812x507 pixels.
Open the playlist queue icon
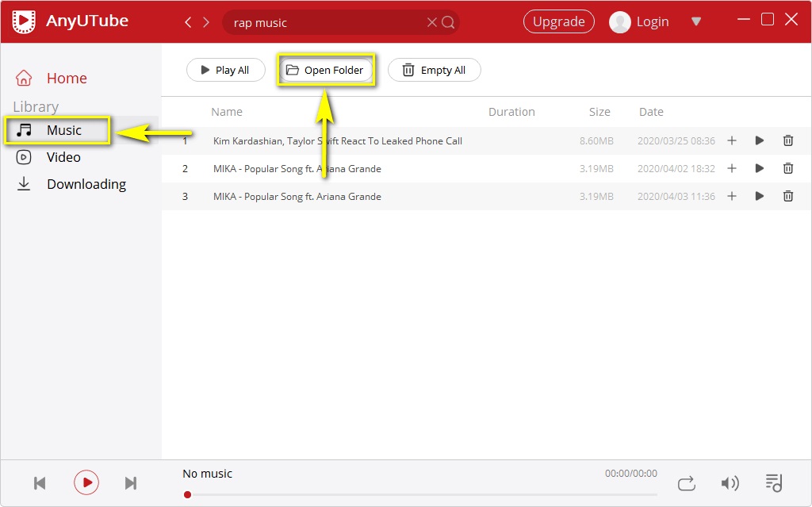click(x=774, y=482)
